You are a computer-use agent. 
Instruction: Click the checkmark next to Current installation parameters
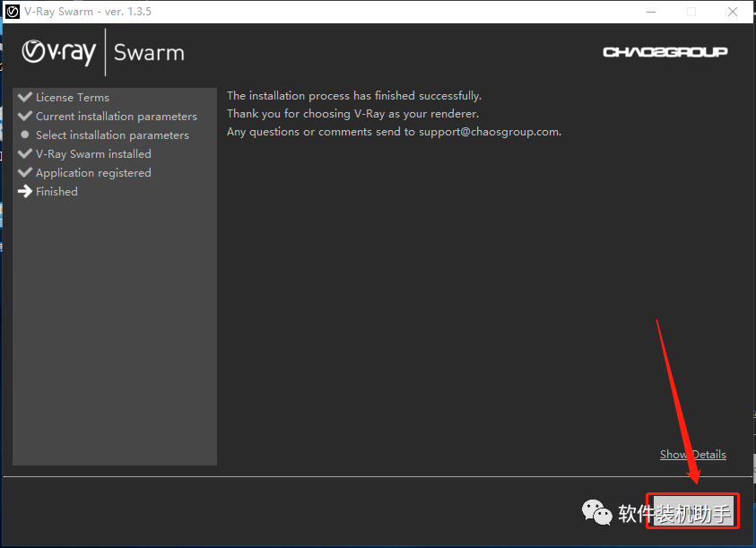coord(24,116)
